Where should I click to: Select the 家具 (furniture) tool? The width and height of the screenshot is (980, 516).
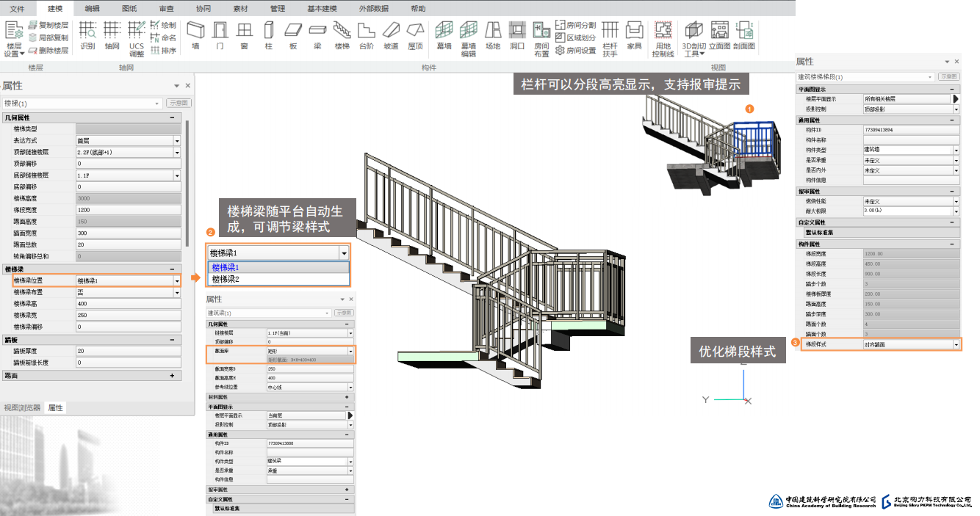click(634, 34)
